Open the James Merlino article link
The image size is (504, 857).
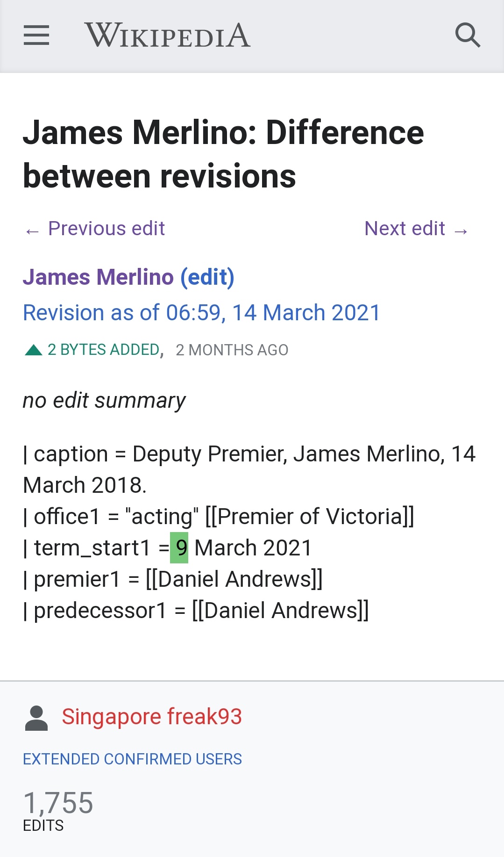99,277
